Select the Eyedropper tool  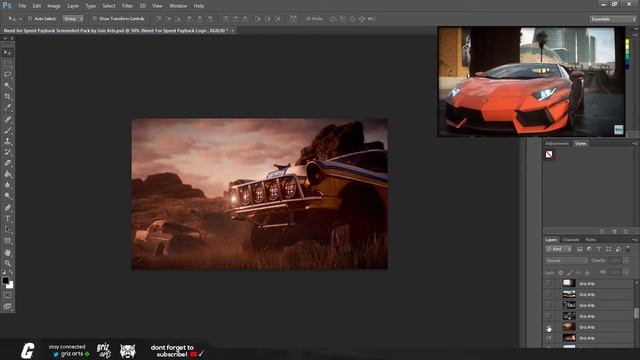(x=7, y=108)
